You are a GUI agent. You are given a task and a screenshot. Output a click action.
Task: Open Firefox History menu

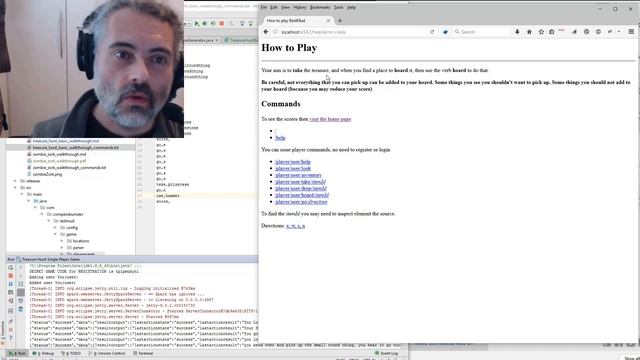point(300,7)
